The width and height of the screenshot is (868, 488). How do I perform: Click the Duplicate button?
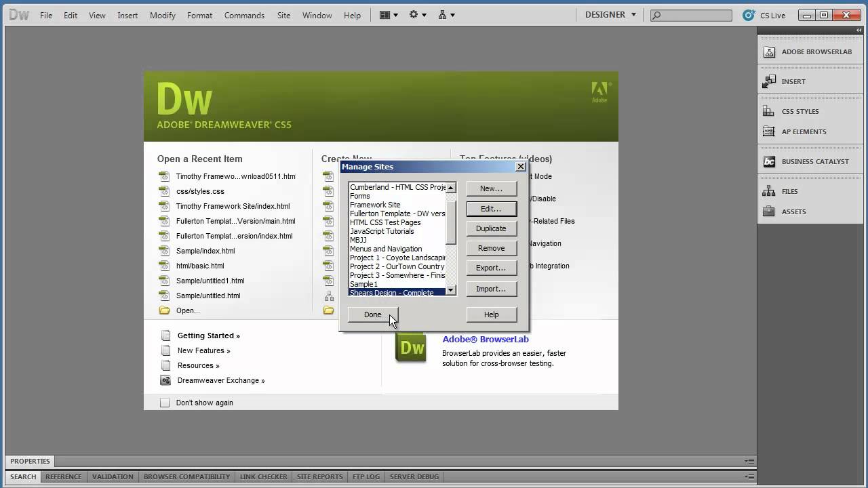point(491,228)
